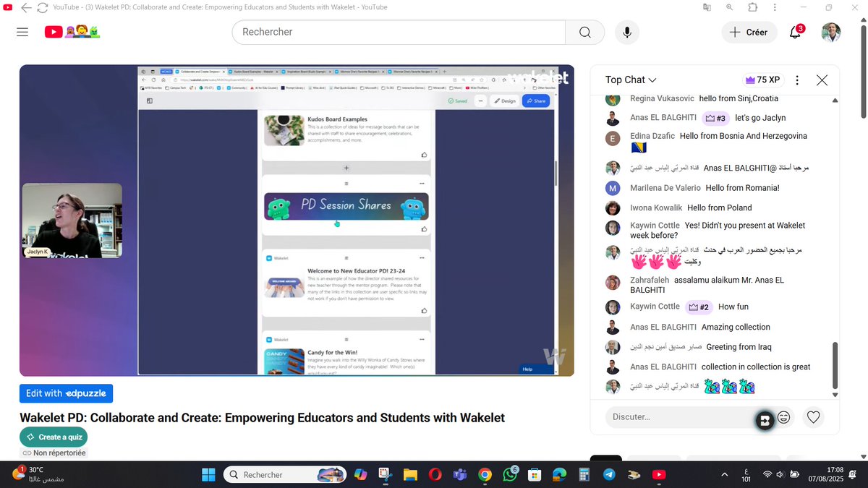The height and width of the screenshot is (488, 868).
Task: Open Opera browser from the taskbar
Action: pos(435,475)
